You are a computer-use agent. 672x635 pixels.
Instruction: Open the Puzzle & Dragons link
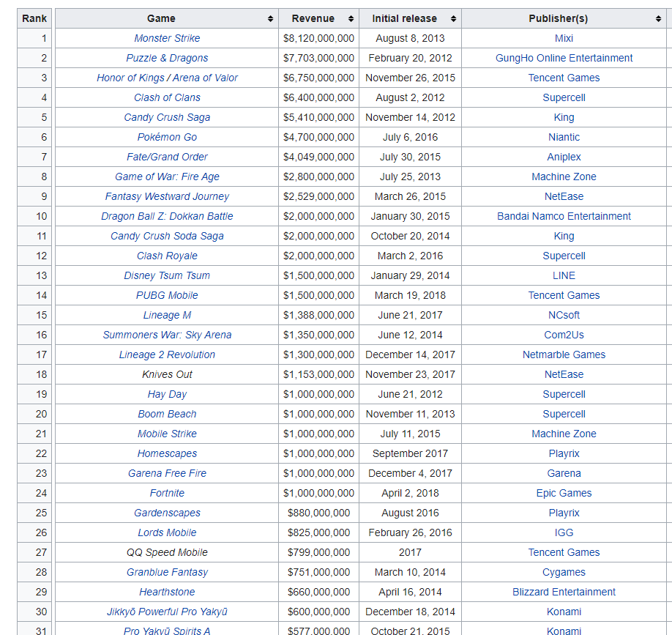point(167,58)
